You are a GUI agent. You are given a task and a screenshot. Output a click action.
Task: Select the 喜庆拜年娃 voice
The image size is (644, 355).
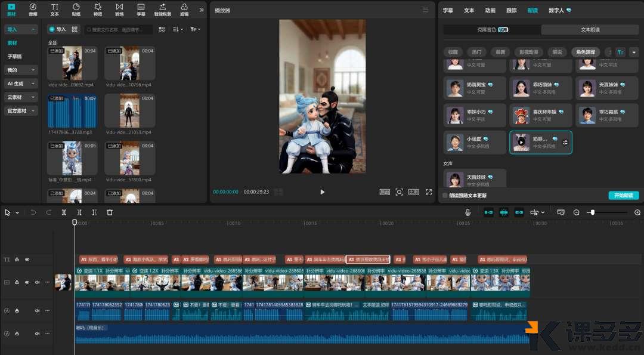pyautogui.click(x=541, y=115)
